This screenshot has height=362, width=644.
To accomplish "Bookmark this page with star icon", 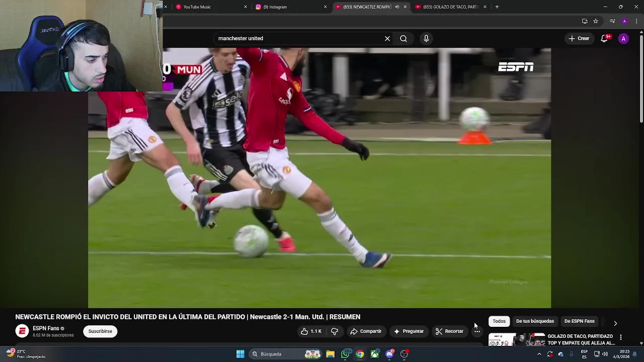I will click(596, 21).
